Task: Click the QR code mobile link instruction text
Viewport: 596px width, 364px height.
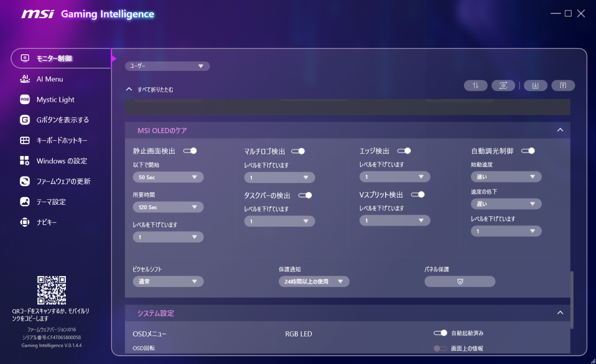Action: point(51,315)
